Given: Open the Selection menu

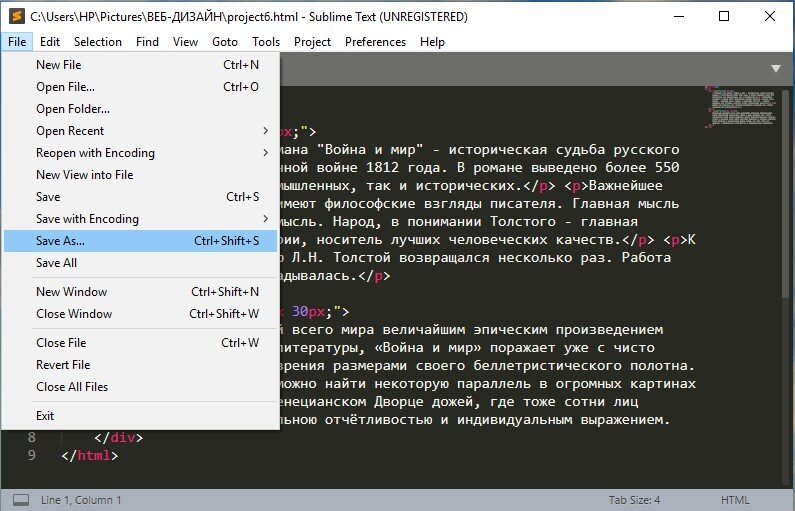Looking at the screenshot, I should coord(97,42).
